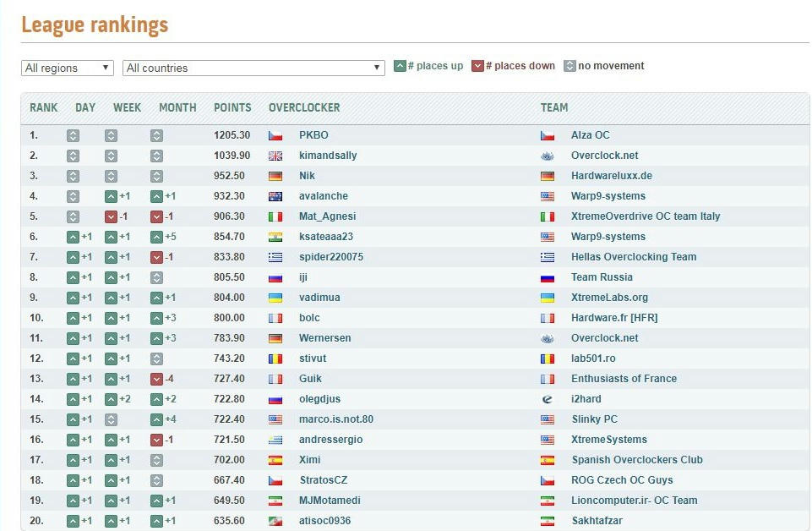Click the month up arrow for ksateaaa23

(156, 237)
